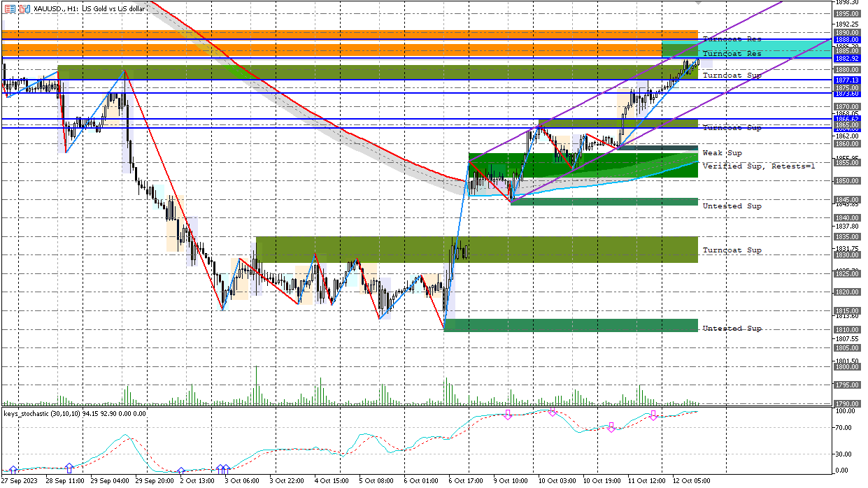Select the green Untested Sup zone at 1810

click(x=570, y=325)
